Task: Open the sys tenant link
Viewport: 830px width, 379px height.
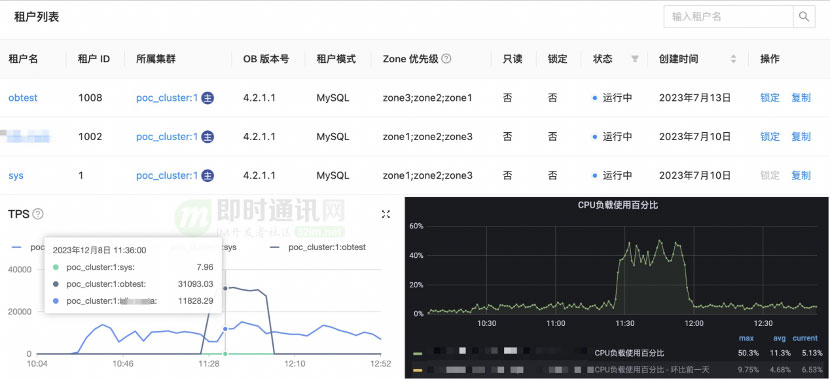Action: click(x=16, y=175)
